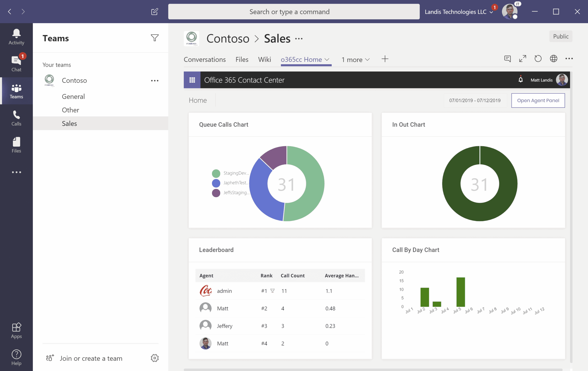Reload the tab with refresh icon

[538, 59]
